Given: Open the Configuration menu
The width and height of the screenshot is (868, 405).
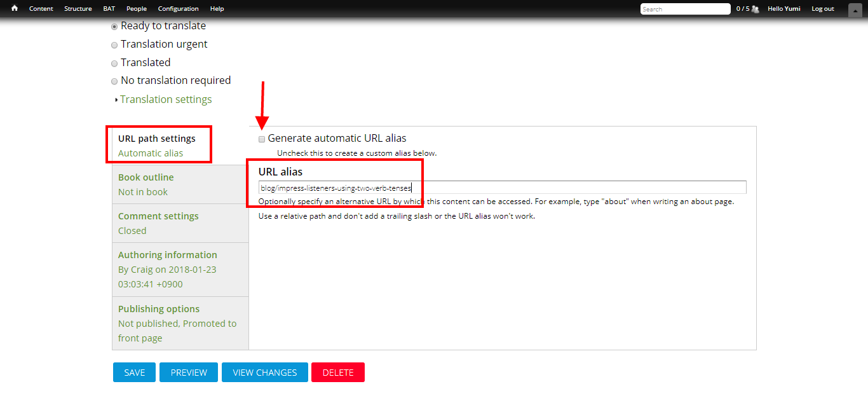Looking at the screenshot, I should point(178,8).
